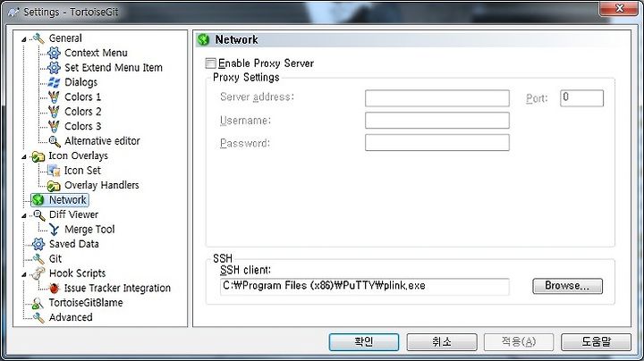Click the Diff Viewer magnifier icon
The width and height of the screenshot is (644, 361).
pos(39,215)
